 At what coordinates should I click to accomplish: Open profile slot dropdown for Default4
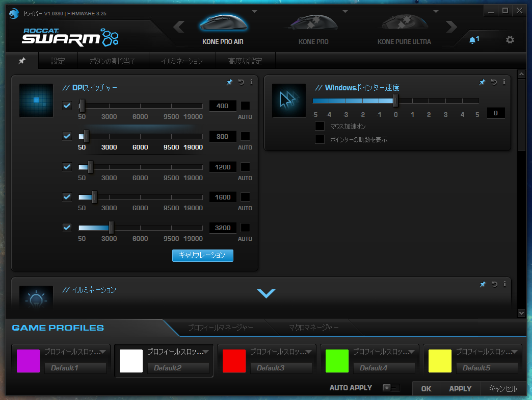[412, 352]
